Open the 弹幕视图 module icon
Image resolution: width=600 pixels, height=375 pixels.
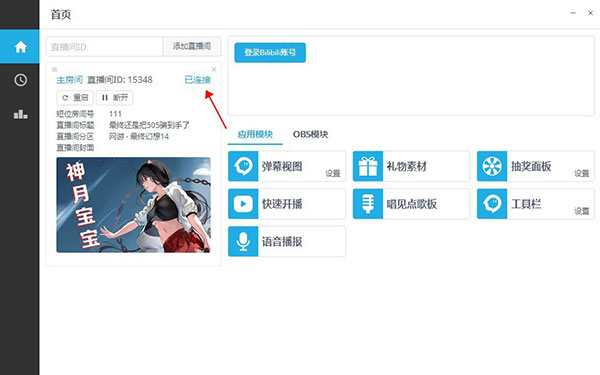[x=243, y=166]
